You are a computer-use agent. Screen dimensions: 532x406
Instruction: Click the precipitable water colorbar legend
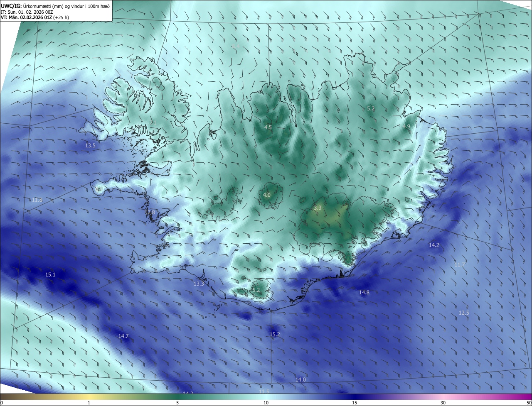[266, 397]
